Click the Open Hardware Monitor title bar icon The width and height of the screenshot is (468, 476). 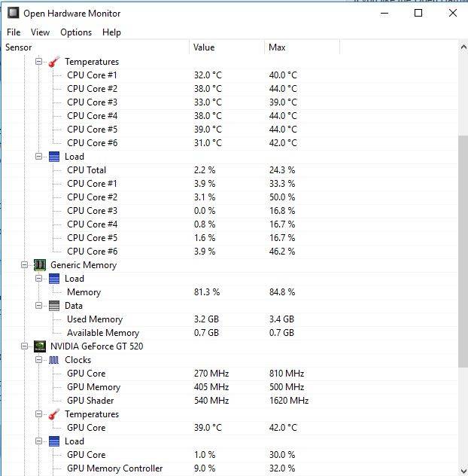[x=14, y=13]
